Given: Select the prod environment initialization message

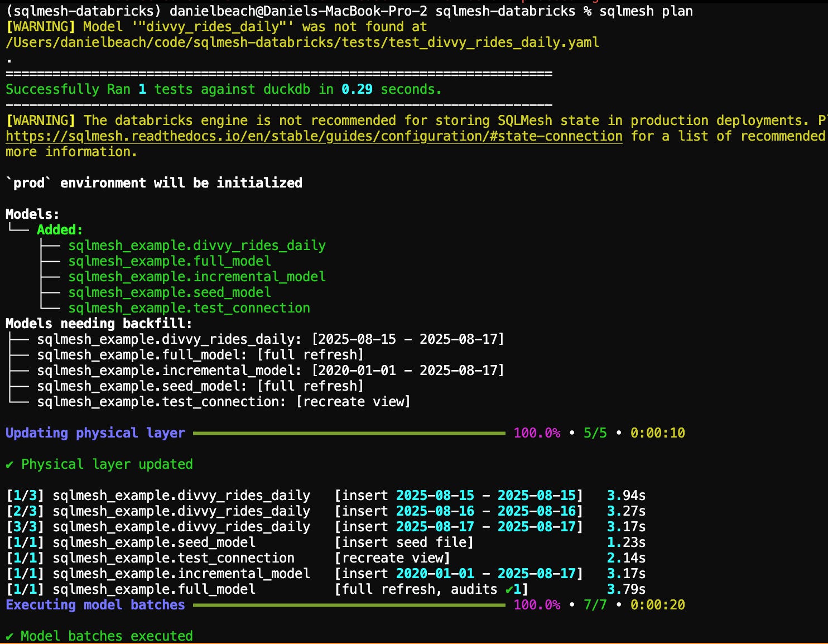Looking at the screenshot, I should click(153, 182).
